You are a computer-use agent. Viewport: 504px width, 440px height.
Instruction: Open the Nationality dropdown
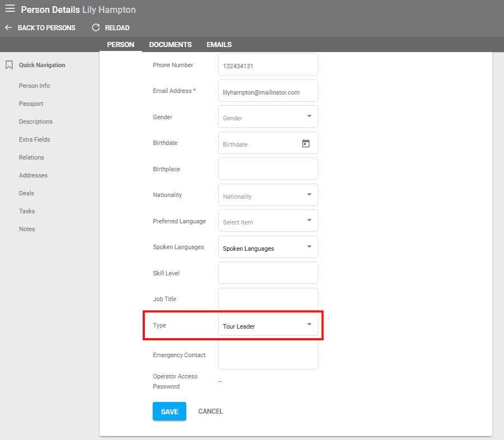(x=309, y=195)
